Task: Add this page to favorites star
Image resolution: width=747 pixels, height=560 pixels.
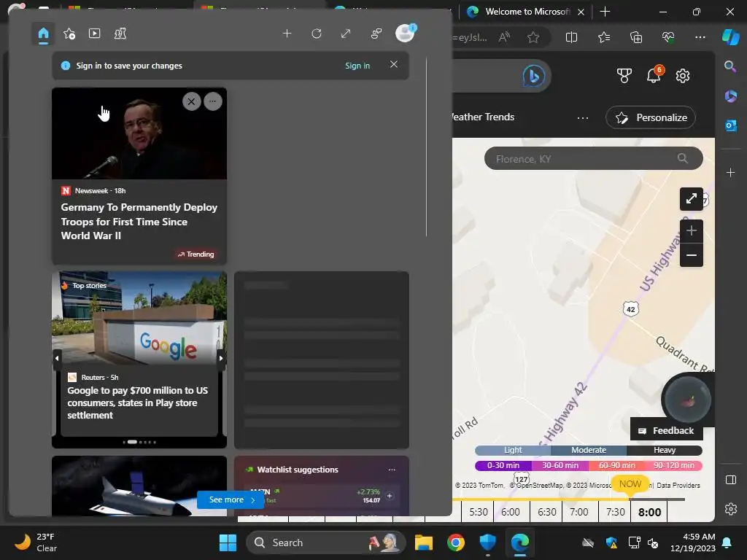Action: pos(533,37)
